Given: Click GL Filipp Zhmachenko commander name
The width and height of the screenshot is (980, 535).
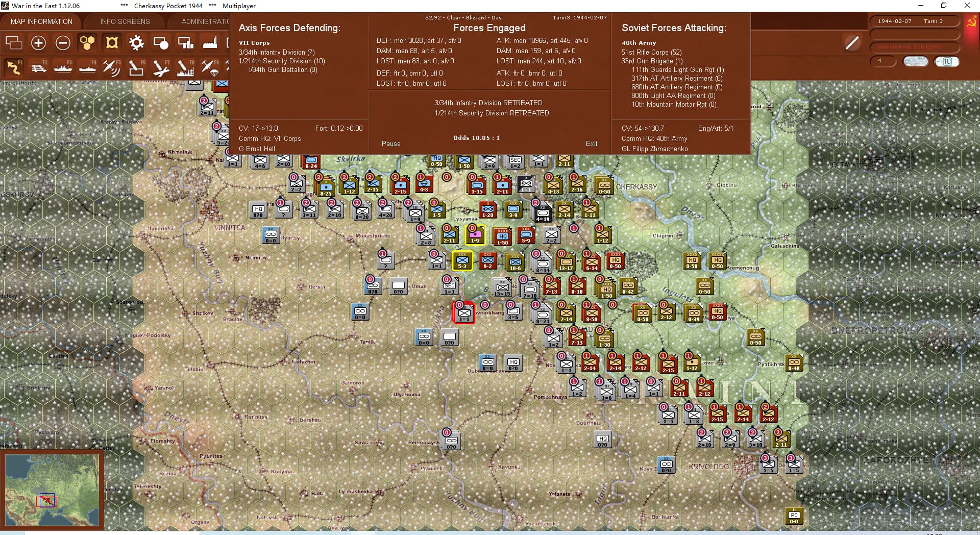Looking at the screenshot, I should [x=654, y=149].
